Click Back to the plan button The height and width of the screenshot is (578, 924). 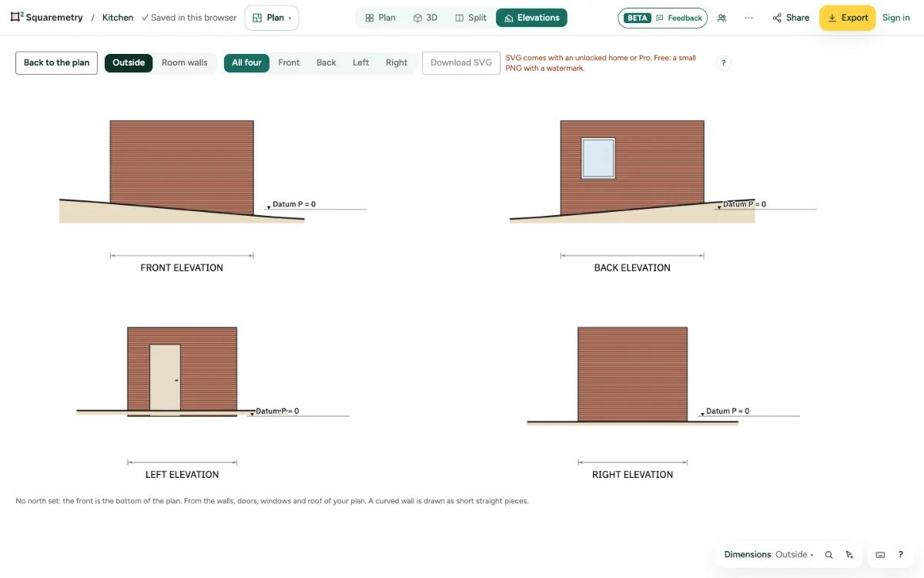point(56,63)
